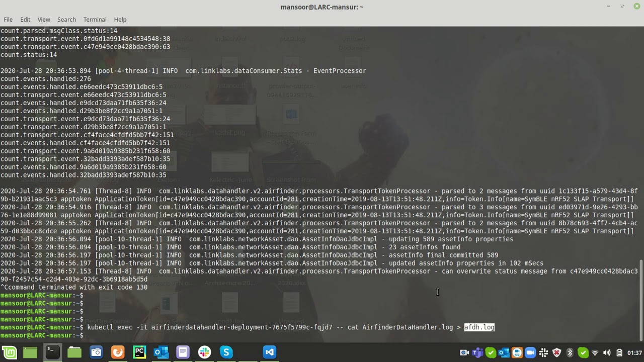The width and height of the screenshot is (644, 362).
Task: Click the Slack system tray icon
Action: 543,352
